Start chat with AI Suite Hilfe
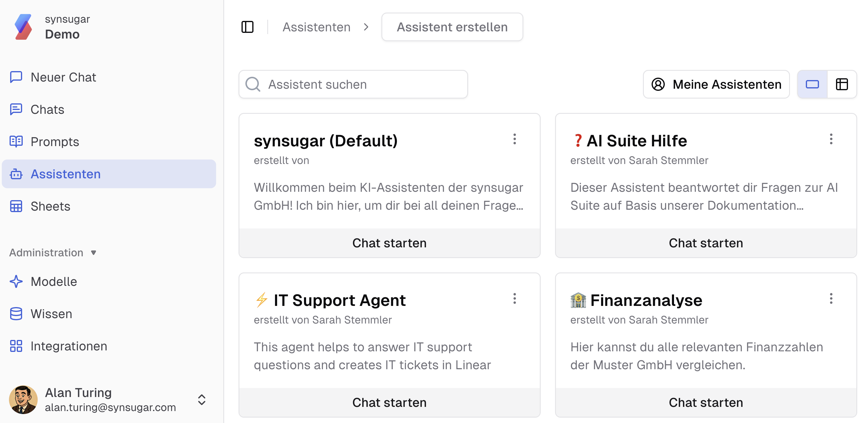868x423 pixels. point(706,243)
